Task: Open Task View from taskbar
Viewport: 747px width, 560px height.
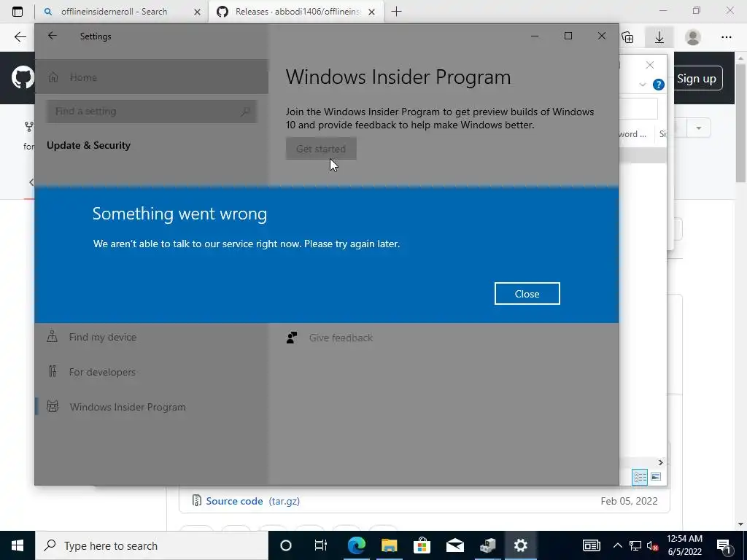Action: (321, 545)
